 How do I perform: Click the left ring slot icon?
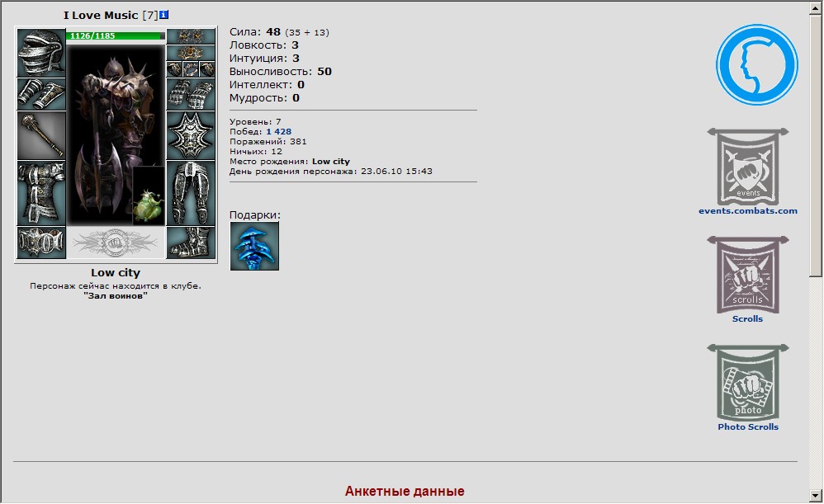[174, 69]
